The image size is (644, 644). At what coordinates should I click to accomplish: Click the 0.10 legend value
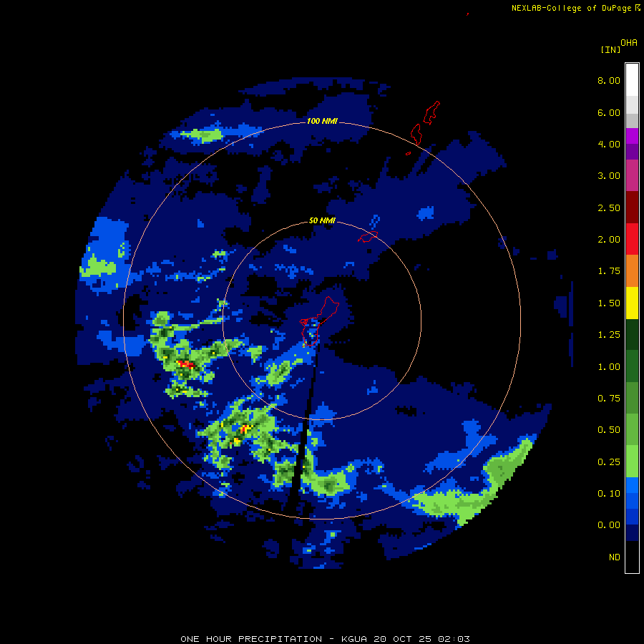(x=609, y=494)
